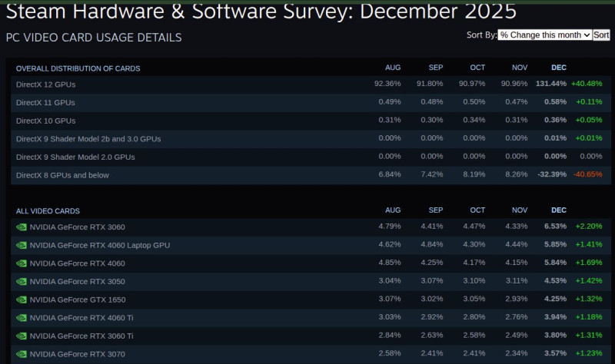Image resolution: width=615 pixels, height=364 pixels.
Task: Select NVIDIA GeForce GTX 1650 name
Action: [78, 299]
